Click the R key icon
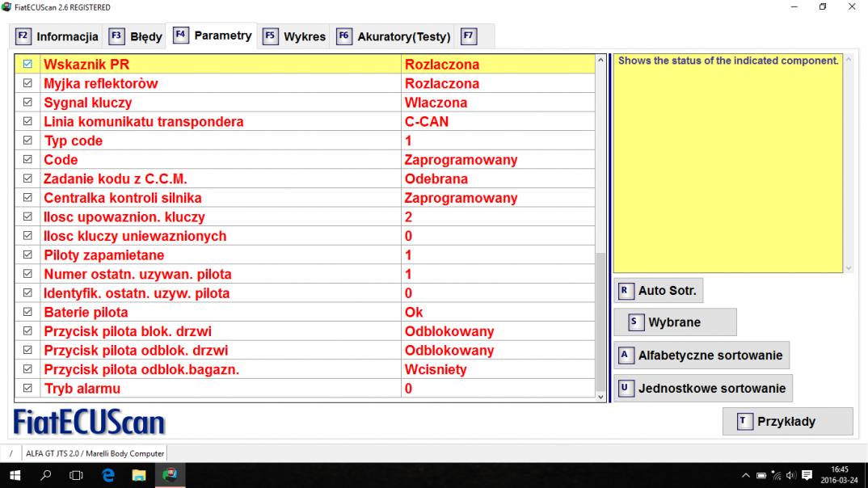Viewport: 868px width, 488px height. click(x=626, y=291)
